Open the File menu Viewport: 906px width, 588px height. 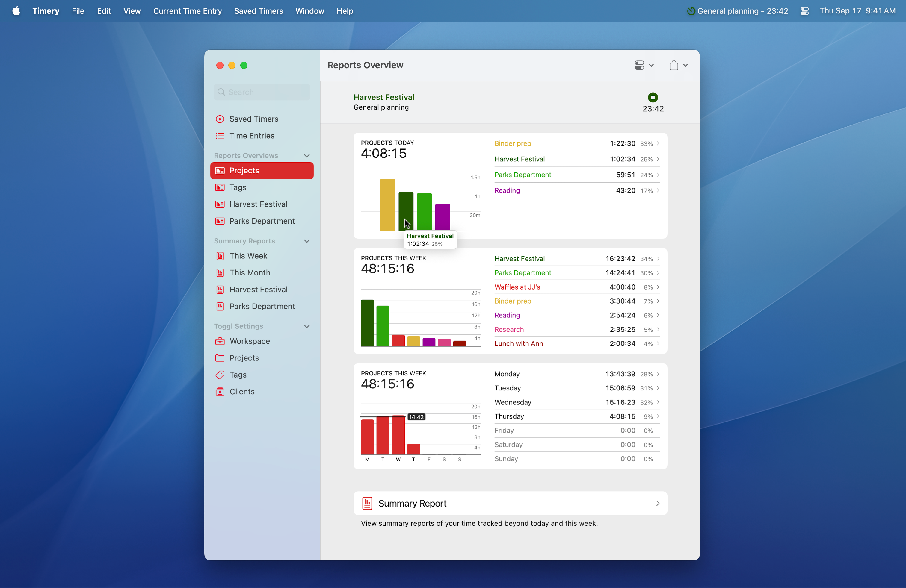(x=78, y=11)
